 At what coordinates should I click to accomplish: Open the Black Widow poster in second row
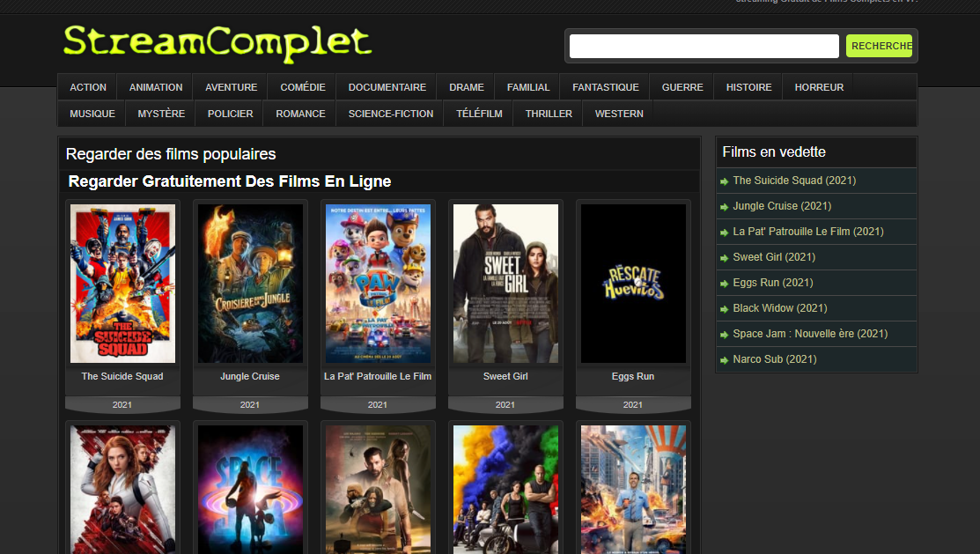[122, 490]
